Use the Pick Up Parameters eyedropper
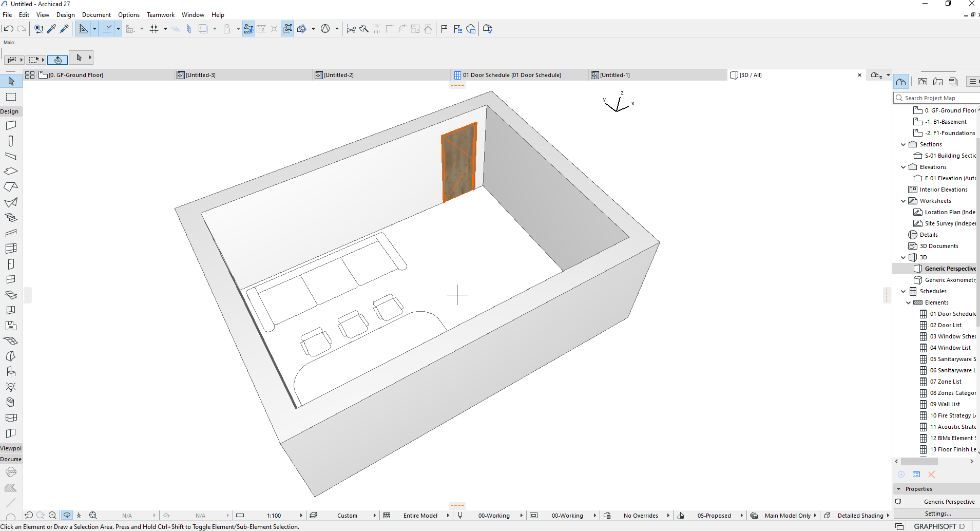 [51, 28]
